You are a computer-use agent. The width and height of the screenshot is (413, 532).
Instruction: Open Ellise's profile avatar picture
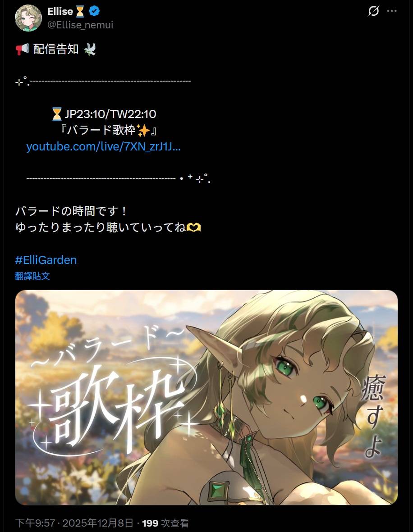click(28, 18)
